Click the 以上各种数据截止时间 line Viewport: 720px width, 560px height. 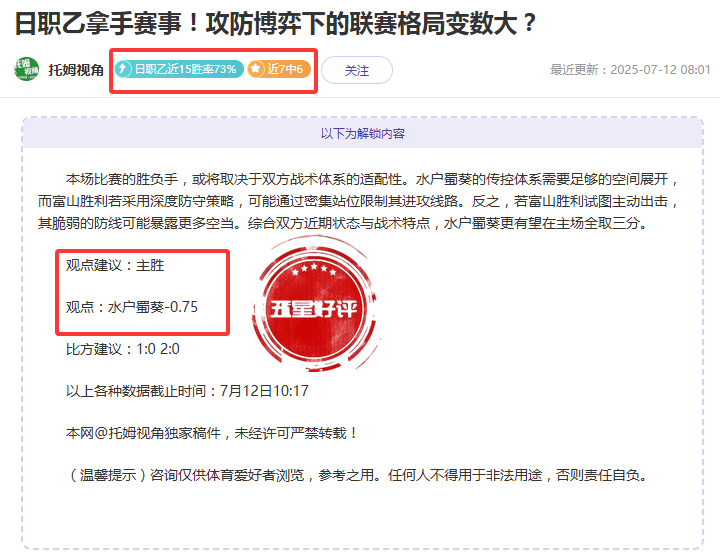point(187,391)
